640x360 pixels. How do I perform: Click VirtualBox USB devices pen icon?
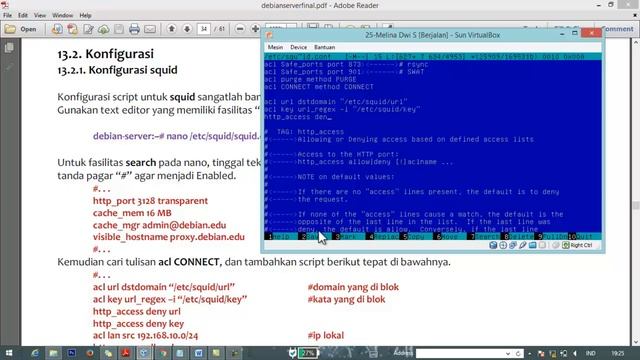(523, 245)
